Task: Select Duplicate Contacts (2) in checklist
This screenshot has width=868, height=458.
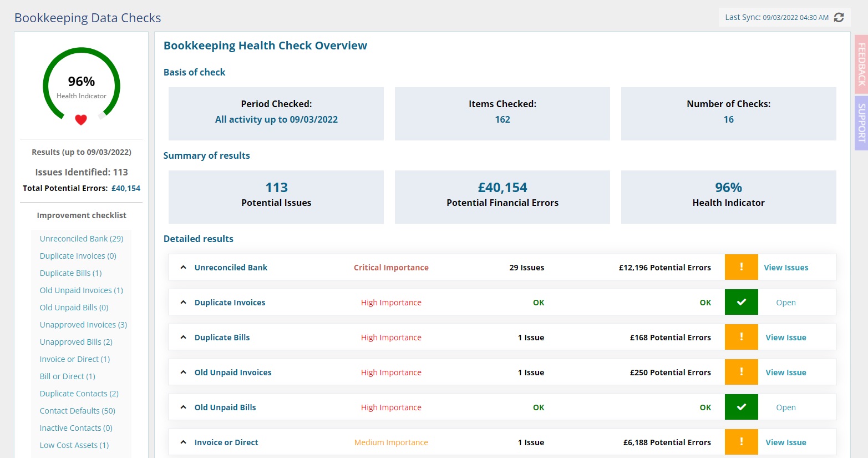Action: [79, 394]
